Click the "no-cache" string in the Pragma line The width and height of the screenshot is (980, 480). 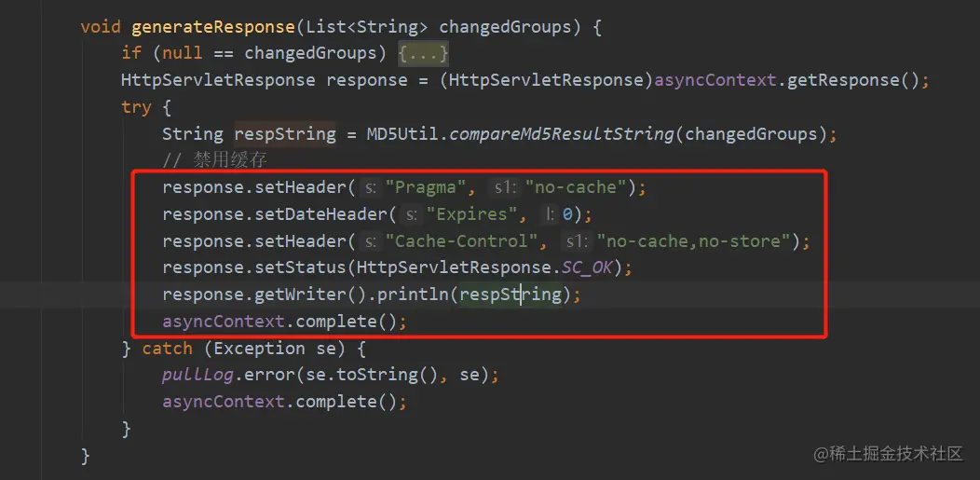[577, 187]
